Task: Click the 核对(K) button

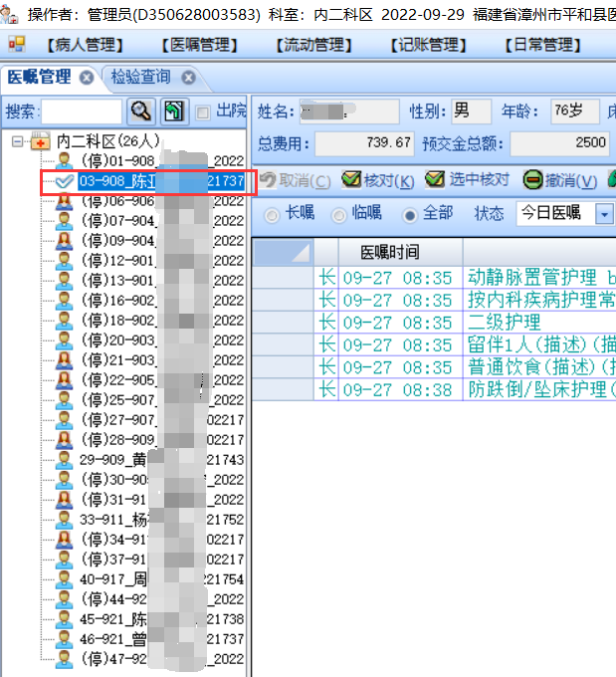Action: 378,180
